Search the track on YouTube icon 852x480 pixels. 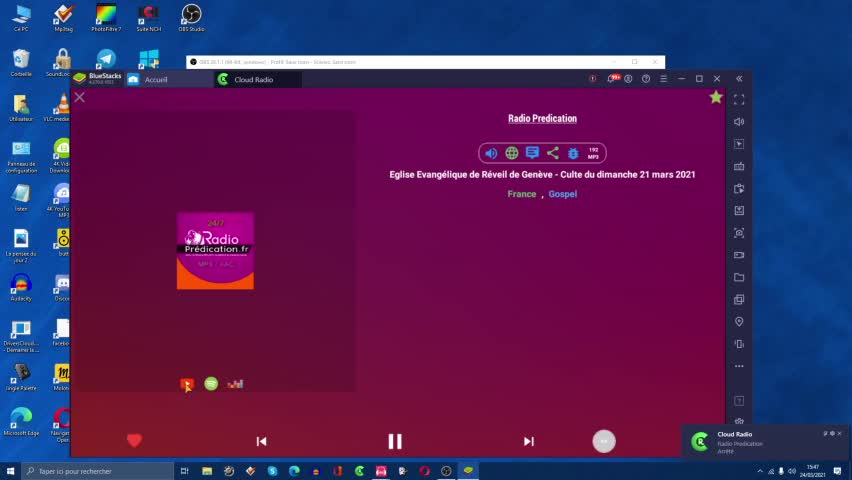coord(187,384)
